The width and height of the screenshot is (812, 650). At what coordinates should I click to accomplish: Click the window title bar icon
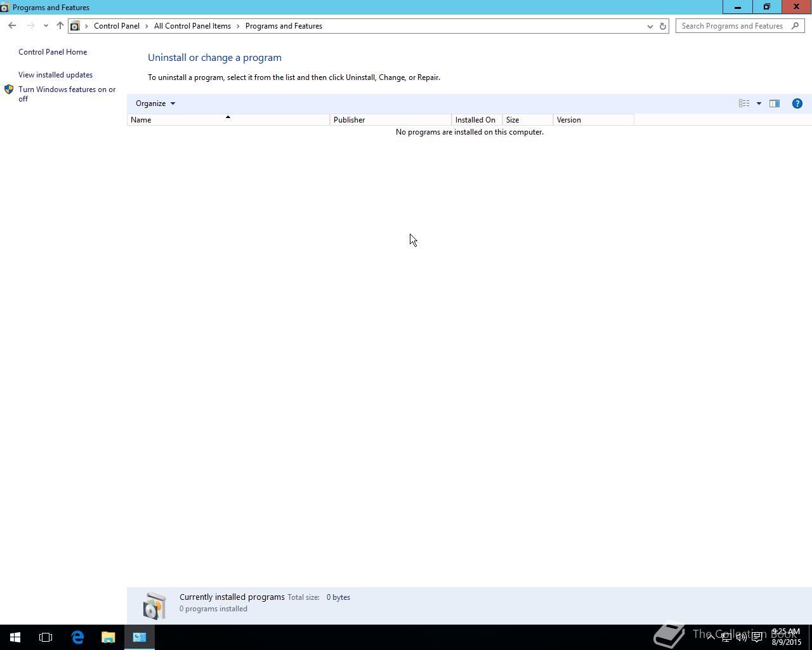pos(4,8)
